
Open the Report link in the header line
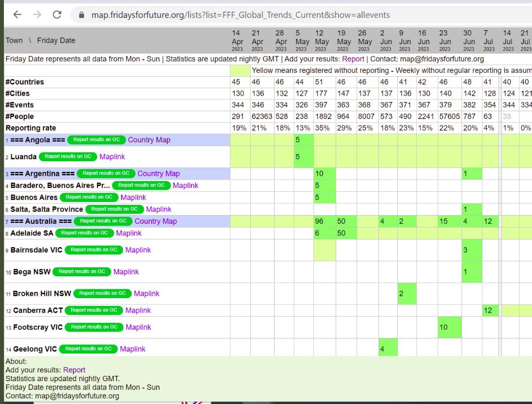[x=353, y=59]
